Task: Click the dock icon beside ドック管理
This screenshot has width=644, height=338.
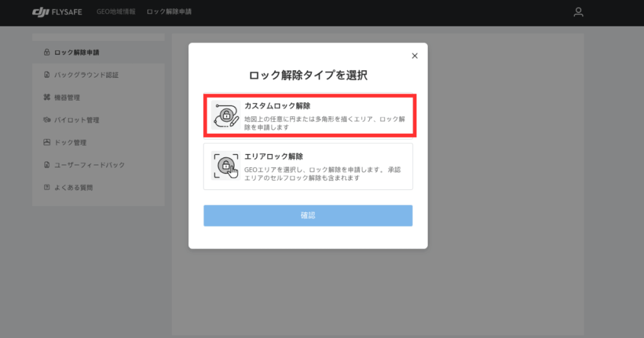Action: [47, 143]
